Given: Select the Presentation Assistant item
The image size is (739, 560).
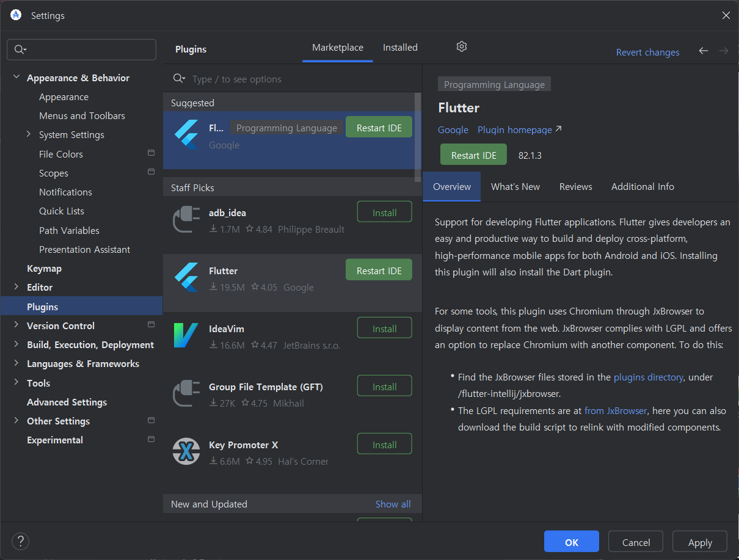Looking at the screenshot, I should [x=84, y=249].
